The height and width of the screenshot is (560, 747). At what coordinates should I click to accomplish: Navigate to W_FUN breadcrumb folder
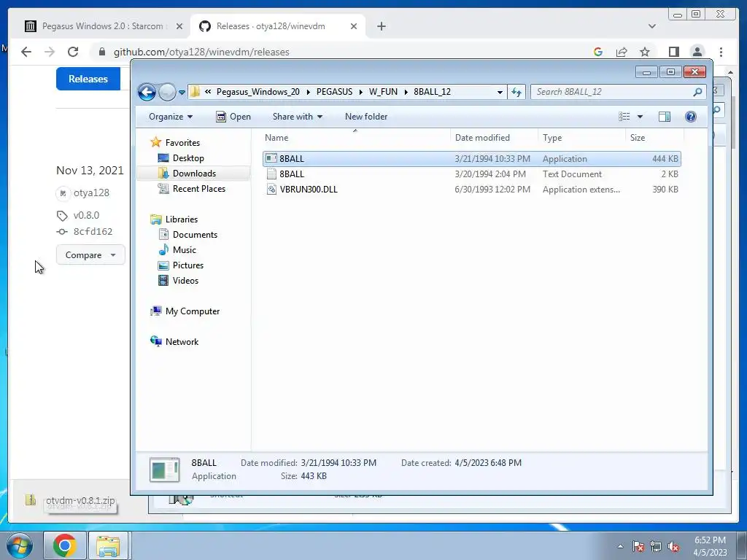(383, 92)
